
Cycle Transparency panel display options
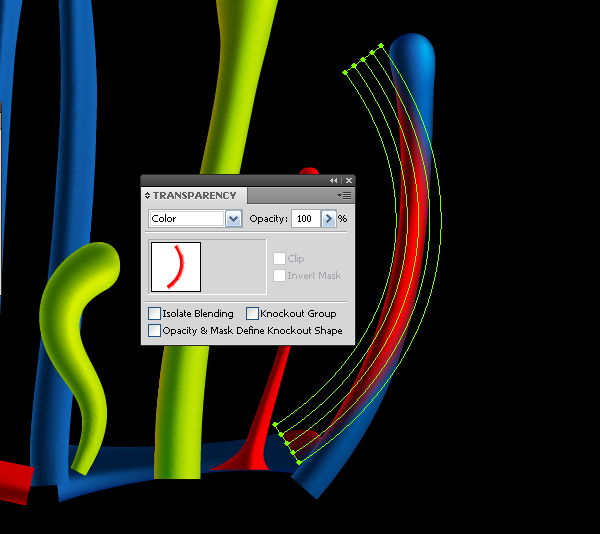pos(147,195)
